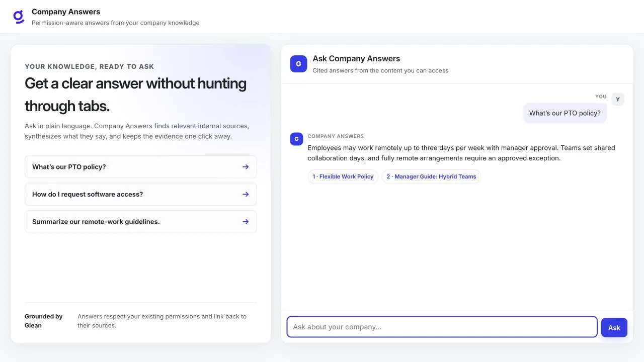
Task: Click the "COMPANY ANSWERS" sender label
Action: click(x=336, y=136)
